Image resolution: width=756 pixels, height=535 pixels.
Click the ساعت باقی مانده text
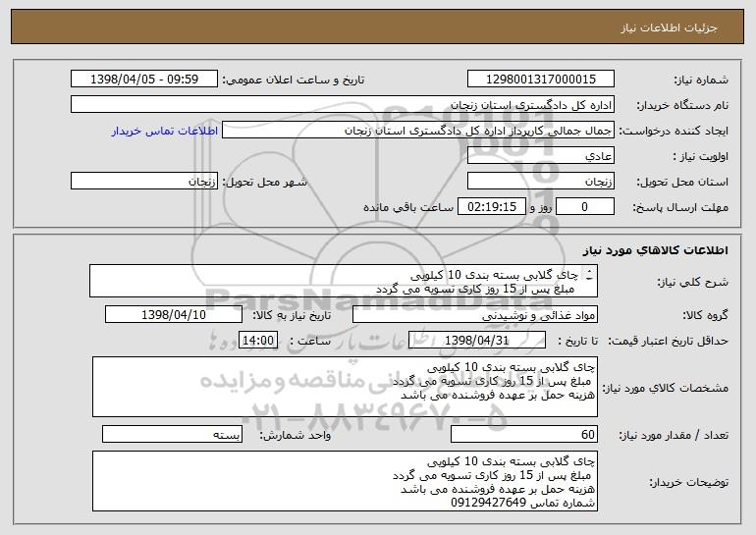[407, 207]
